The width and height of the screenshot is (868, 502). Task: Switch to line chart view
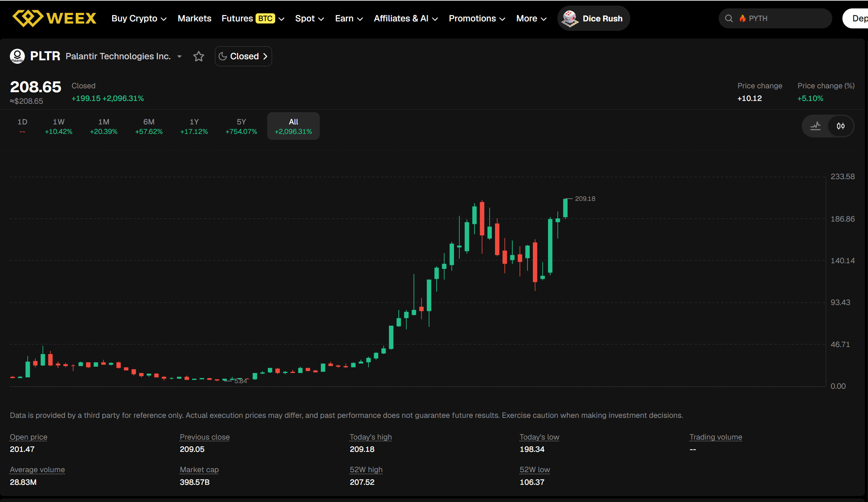(x=815, y=126)
